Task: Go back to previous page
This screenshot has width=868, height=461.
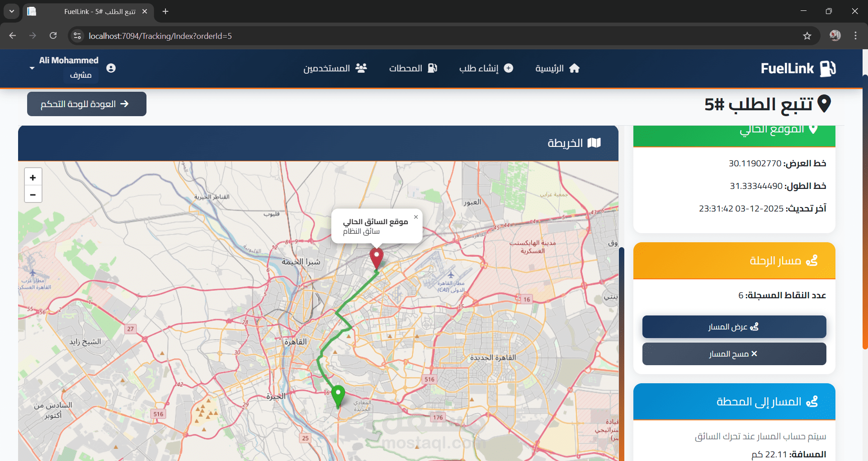Action: (13, 36)
